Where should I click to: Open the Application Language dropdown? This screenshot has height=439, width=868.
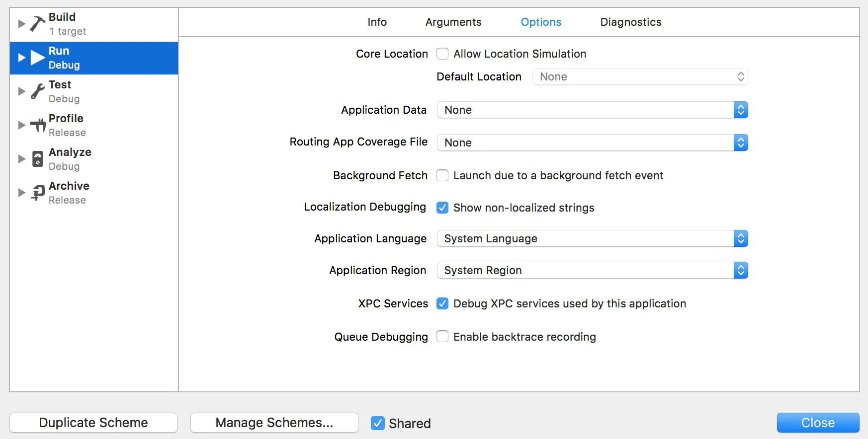click(x=592, y=239)
